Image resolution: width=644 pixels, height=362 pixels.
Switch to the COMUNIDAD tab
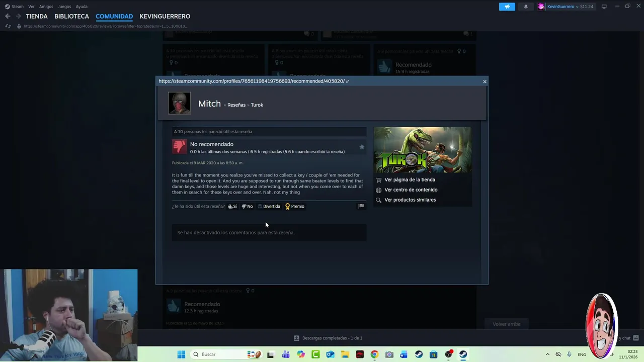(x=114, y=16)
